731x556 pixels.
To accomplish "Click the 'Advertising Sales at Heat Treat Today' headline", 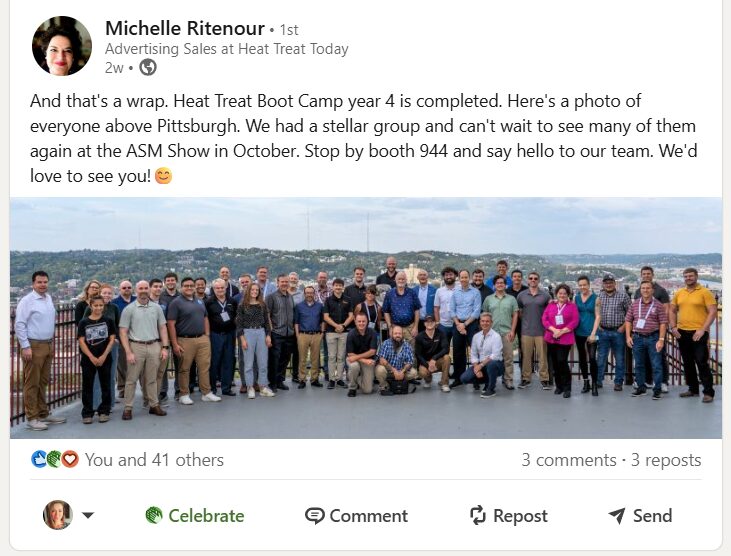I will click(x=226, y=48).
